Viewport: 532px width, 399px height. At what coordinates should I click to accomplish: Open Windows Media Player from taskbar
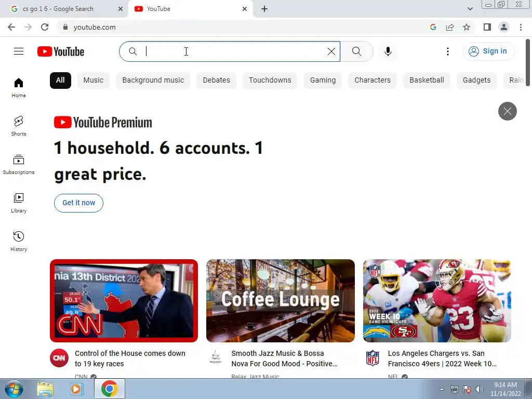pyautogui.click(x=77, y=389)
